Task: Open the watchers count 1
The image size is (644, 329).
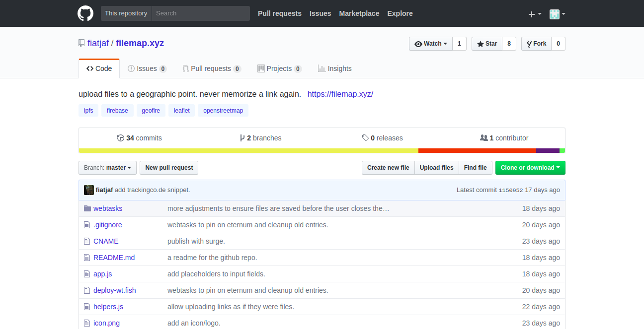Action: [459, 44]
